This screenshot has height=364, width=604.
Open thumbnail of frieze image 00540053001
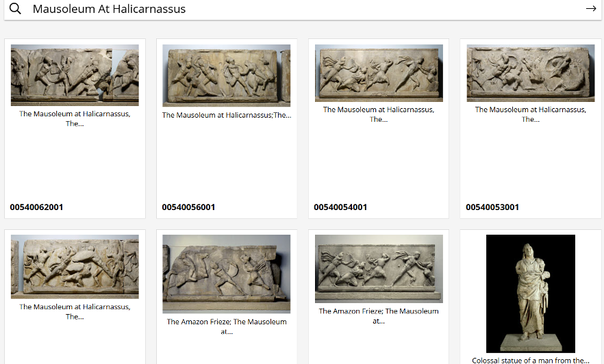click(x=531, y=73)
